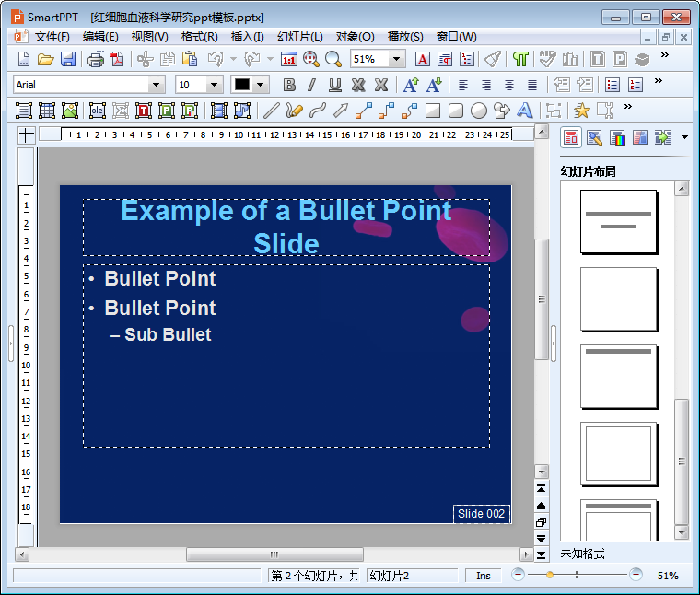The width and height of the screenshot is (700, 595).
Task: Open the 插入(I) menu
Action: click(x=248, y=37)
